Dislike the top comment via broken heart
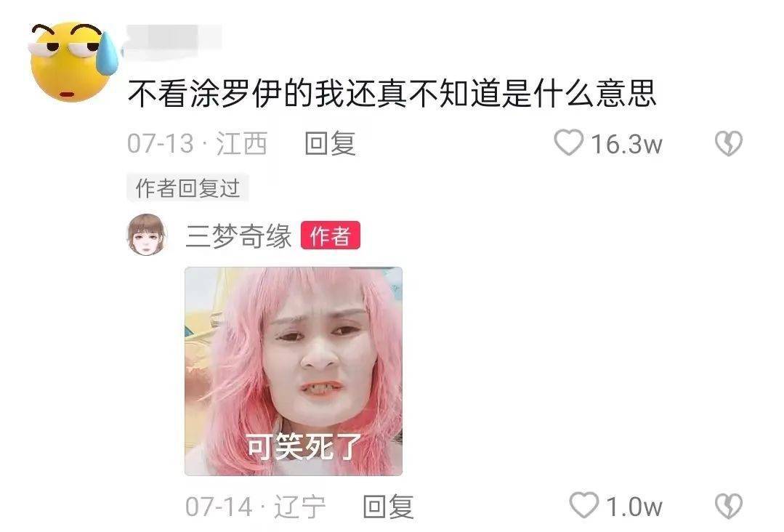Viewport: 784px width, 532px height. [729, 143]
